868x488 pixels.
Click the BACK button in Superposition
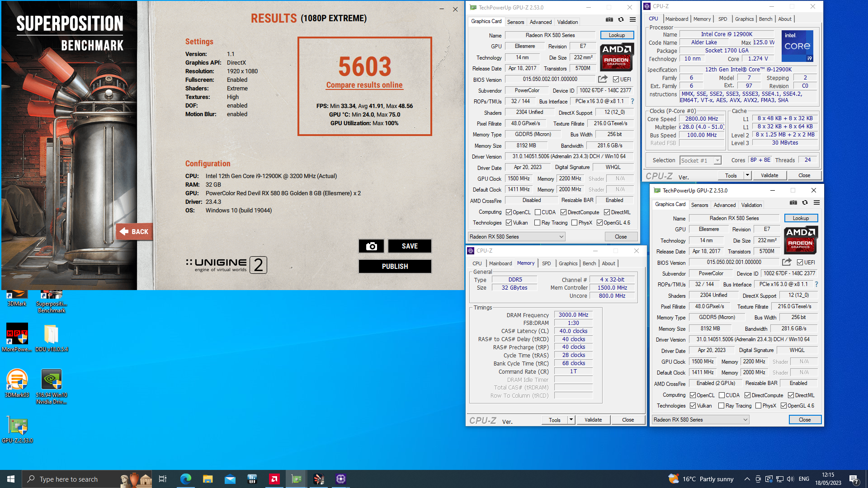coord(134,232)
